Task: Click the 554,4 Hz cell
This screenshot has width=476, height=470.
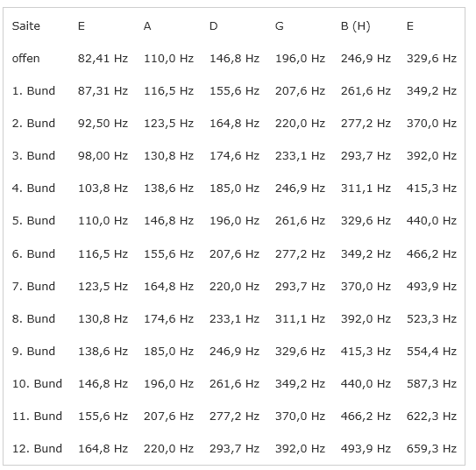Action: click(431, 352)
